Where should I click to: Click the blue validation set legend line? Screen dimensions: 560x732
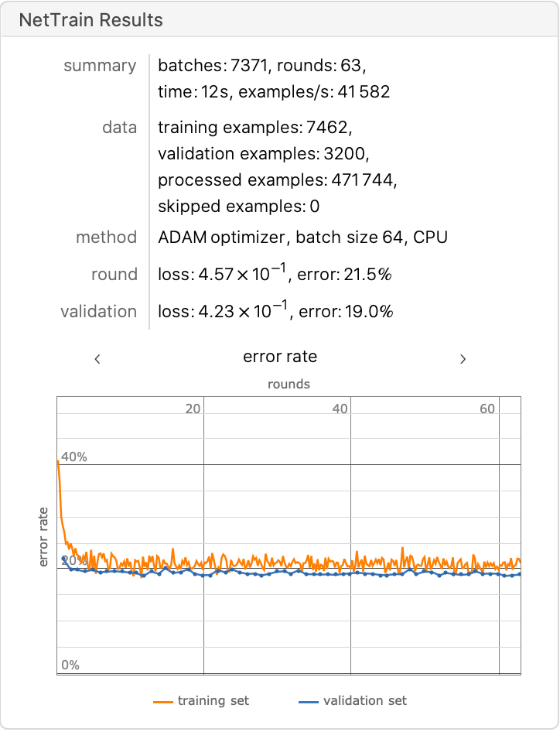[307, 701]
